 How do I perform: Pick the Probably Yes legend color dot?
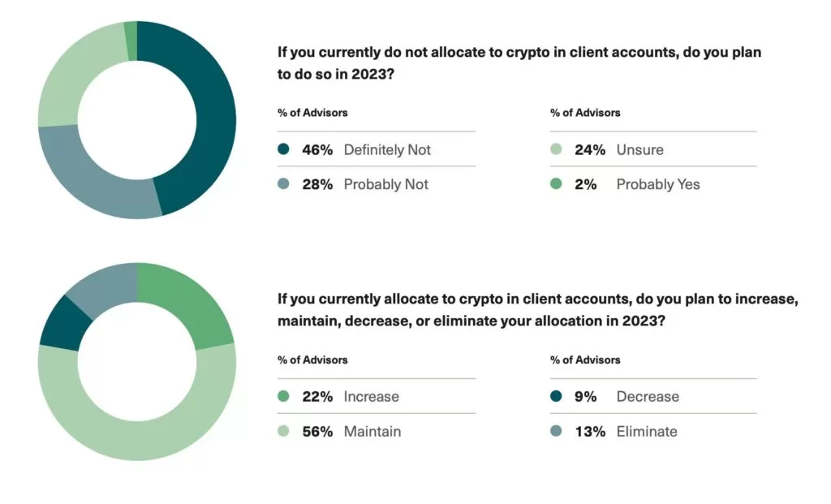tap(556, 184)
